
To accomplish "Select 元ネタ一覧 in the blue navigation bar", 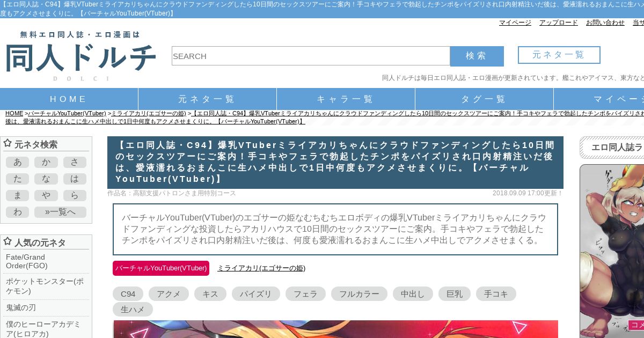I will pos(207,99).
